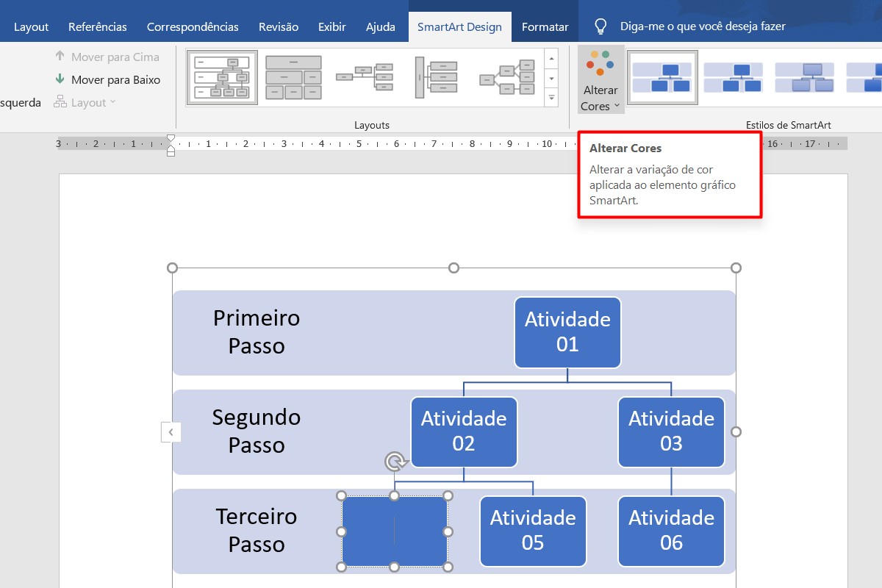Click the SmartArt frame top-center handle
The image size is (882, 588).
[x=453, y=268]
